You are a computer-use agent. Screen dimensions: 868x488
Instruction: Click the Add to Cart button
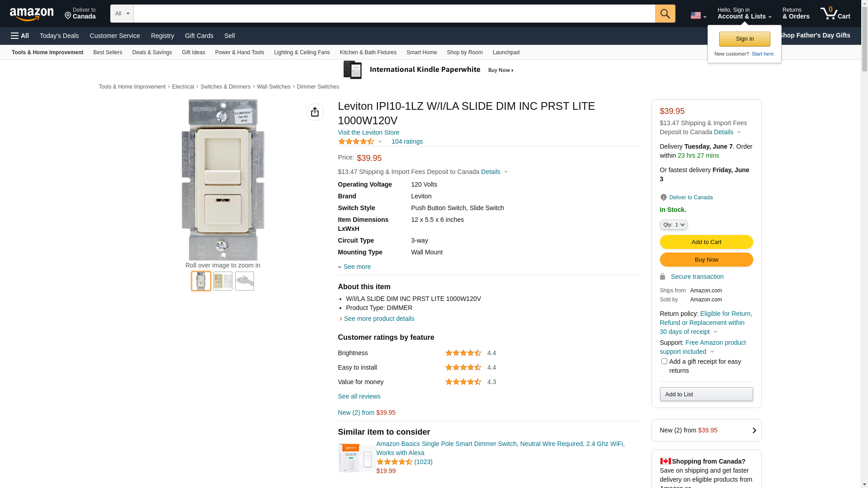point(706,242)
